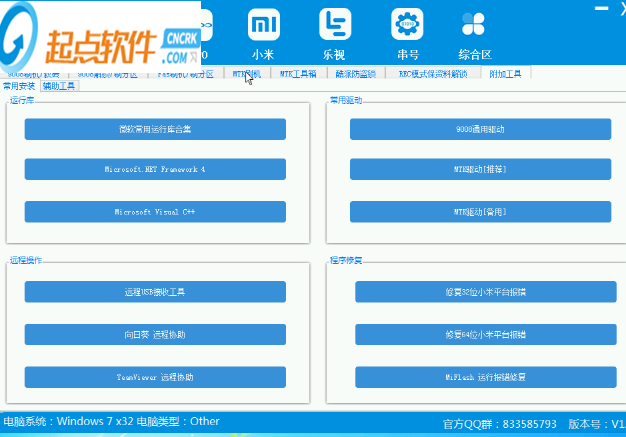Select the 常用安装 sub-tab
Image resolution: width=626 pixels, height=437 pixels.
19,86
